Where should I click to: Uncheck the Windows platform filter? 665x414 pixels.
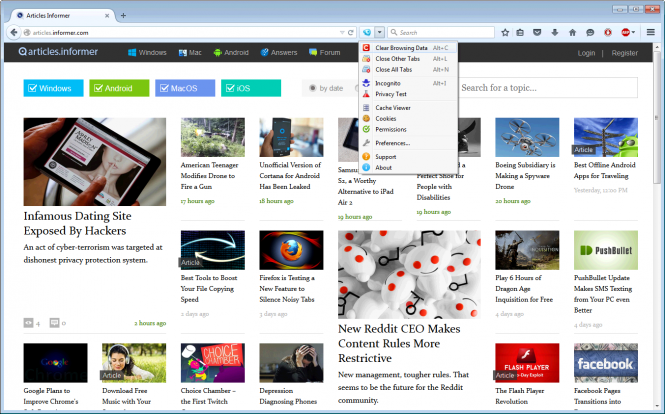click(53, 88)
